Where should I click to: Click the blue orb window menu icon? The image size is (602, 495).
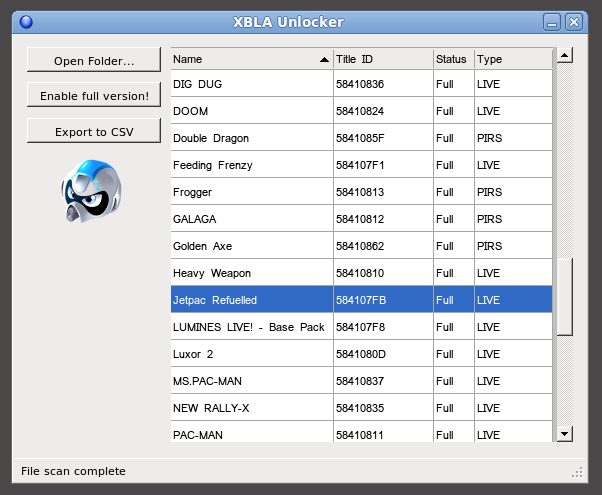[x=26, y=22]
